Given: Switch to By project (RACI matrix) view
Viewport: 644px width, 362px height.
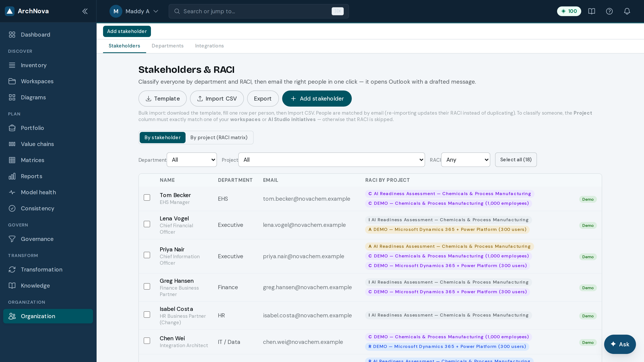Looking at the screenshot, I should pos(219,137).
